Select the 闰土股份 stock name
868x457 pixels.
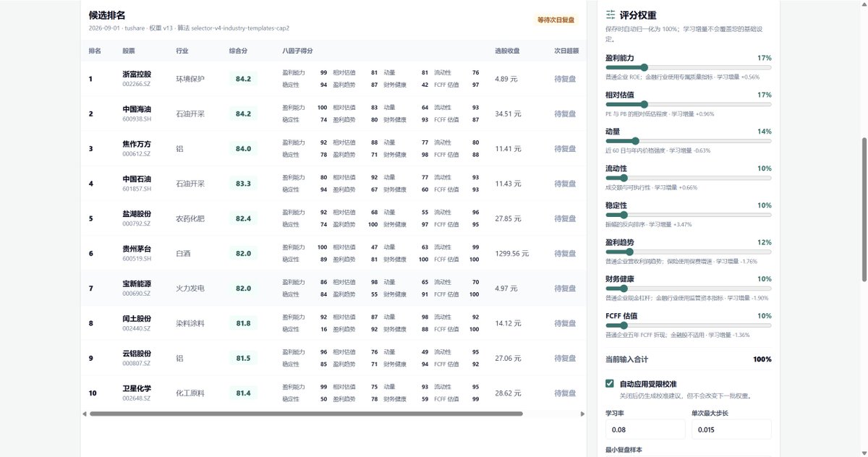137,319
